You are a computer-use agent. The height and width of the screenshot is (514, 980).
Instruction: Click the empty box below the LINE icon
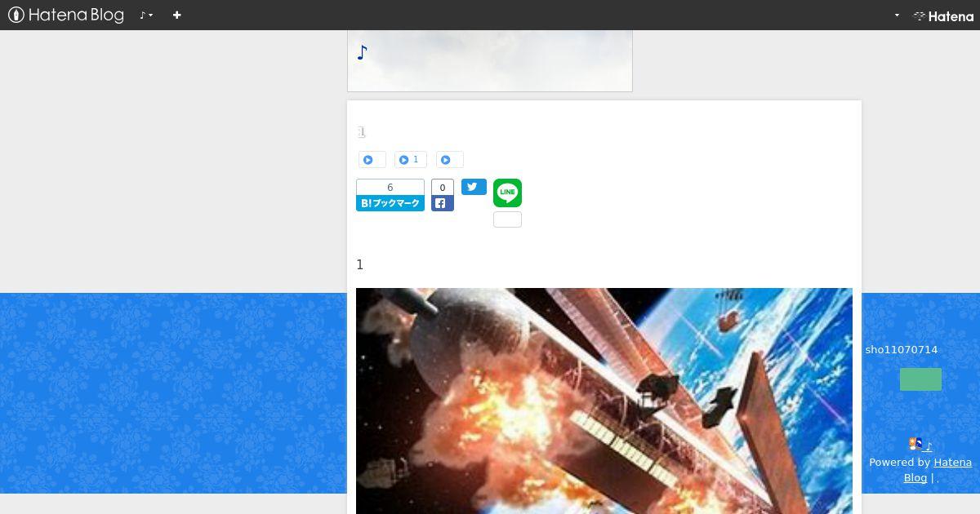(507, 219)
